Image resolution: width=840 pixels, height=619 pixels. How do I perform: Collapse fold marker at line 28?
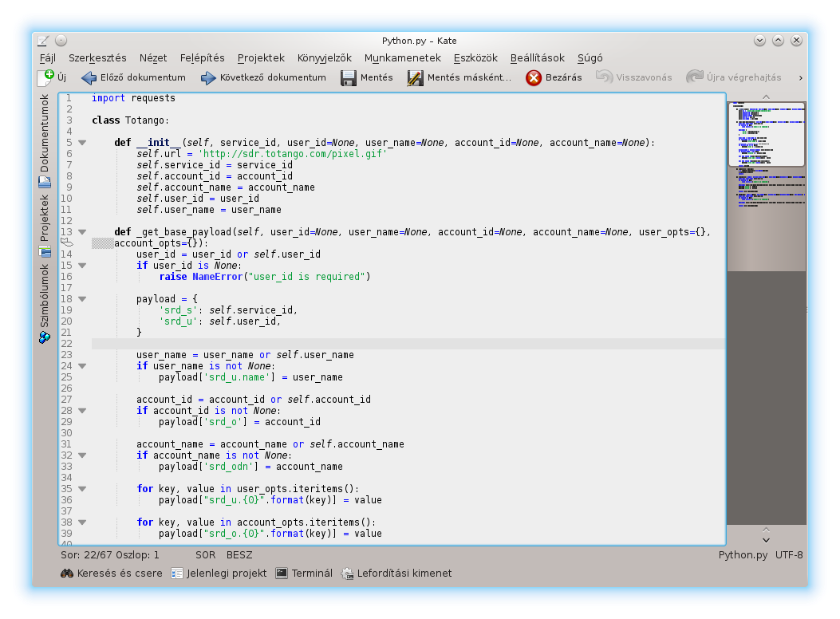point(82,410)
